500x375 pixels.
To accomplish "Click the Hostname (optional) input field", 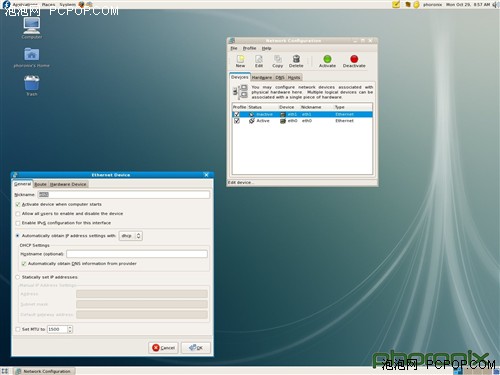I will click(x=137, y=254).
